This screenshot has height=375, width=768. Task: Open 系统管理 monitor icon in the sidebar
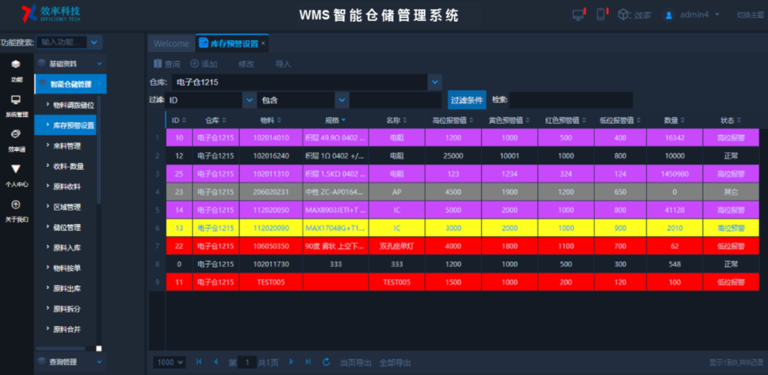16,100
